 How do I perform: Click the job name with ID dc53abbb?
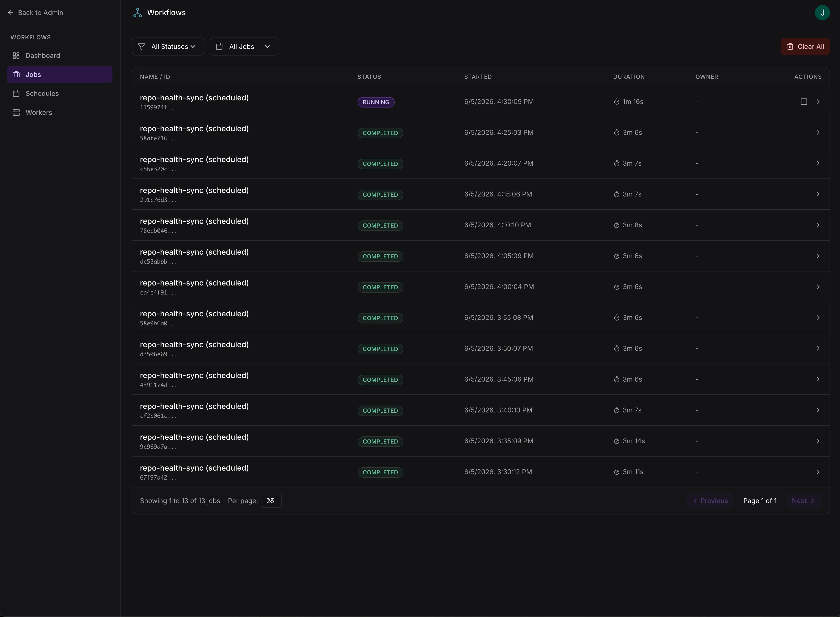194,252
